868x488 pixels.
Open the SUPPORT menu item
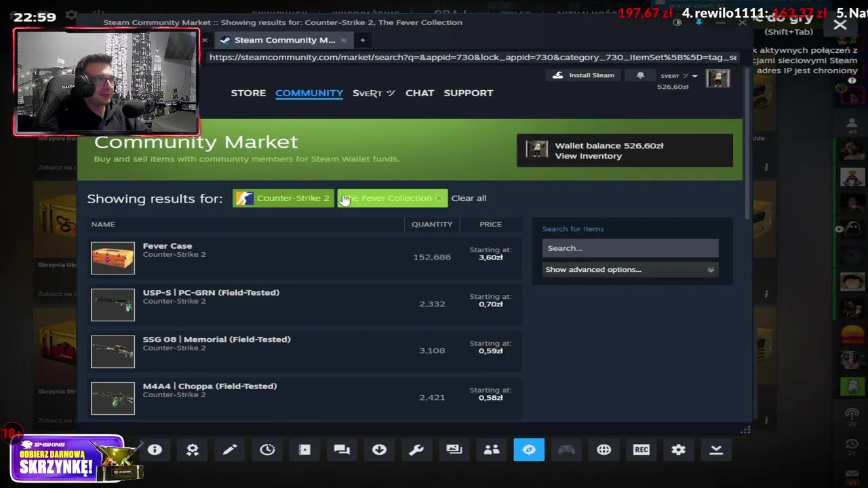469,93
